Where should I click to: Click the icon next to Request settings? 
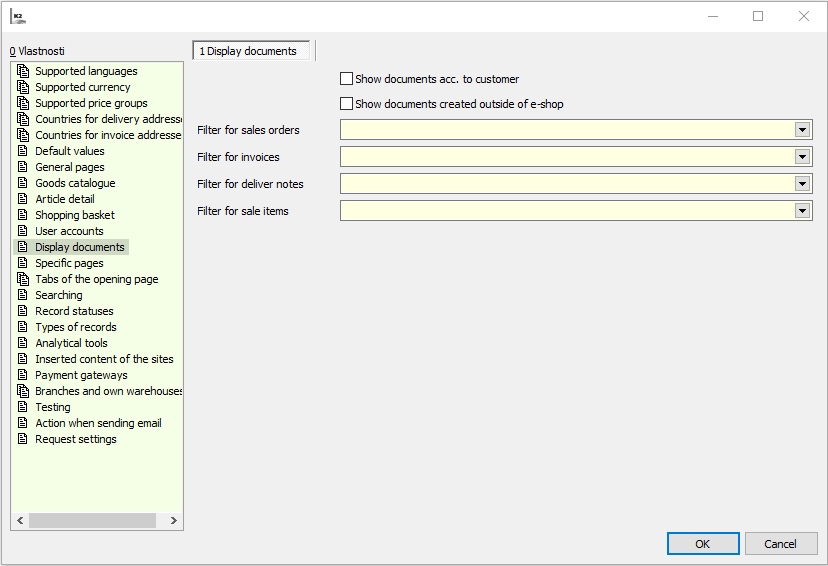pyautogui.click(x=23, y=439)
